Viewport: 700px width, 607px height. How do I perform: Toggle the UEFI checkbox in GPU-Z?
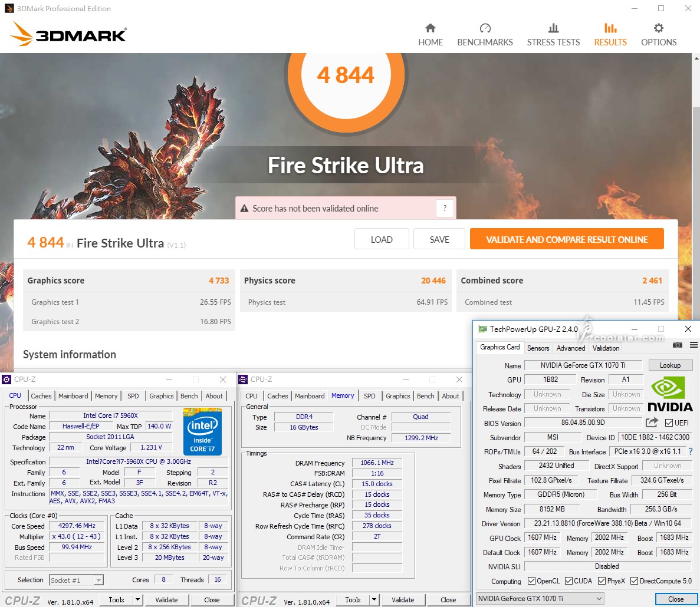click(669, 423)
